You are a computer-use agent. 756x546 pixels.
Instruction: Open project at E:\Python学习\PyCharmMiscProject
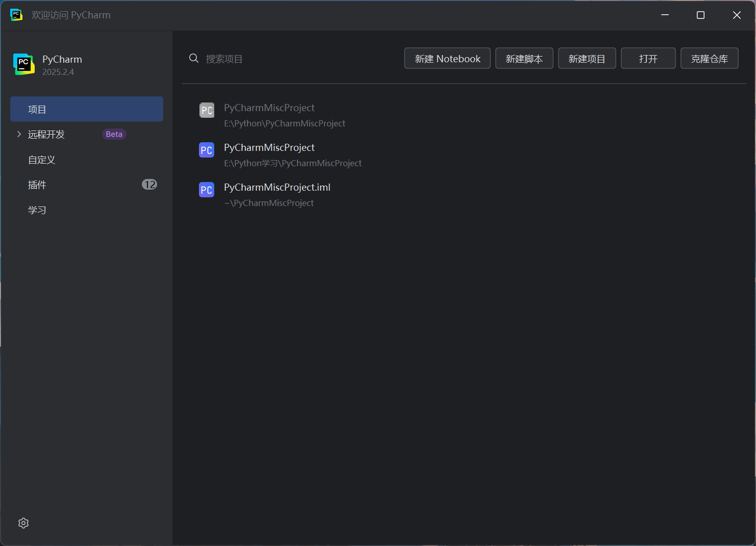(x=464, y=155)
